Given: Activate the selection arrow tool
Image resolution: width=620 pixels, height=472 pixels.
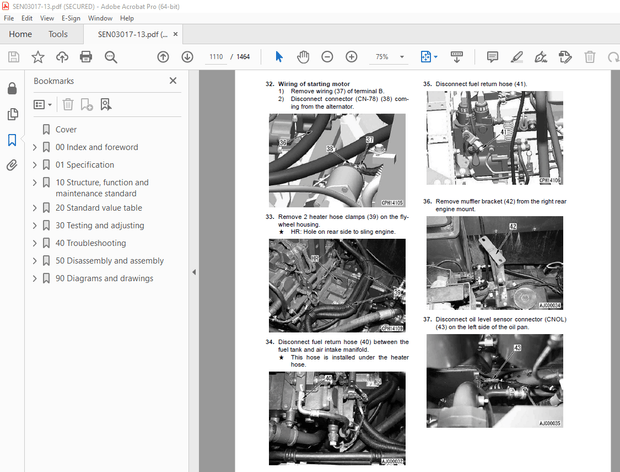Looking at the screenshot, I should pos(279,57).
